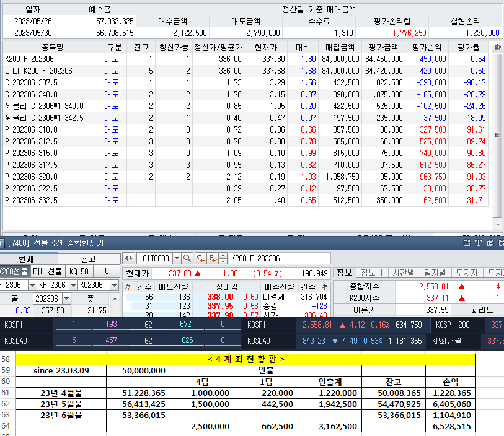
Task: Click the sort arrows icon next to 건수 header
Action: (x=127, y=286)
